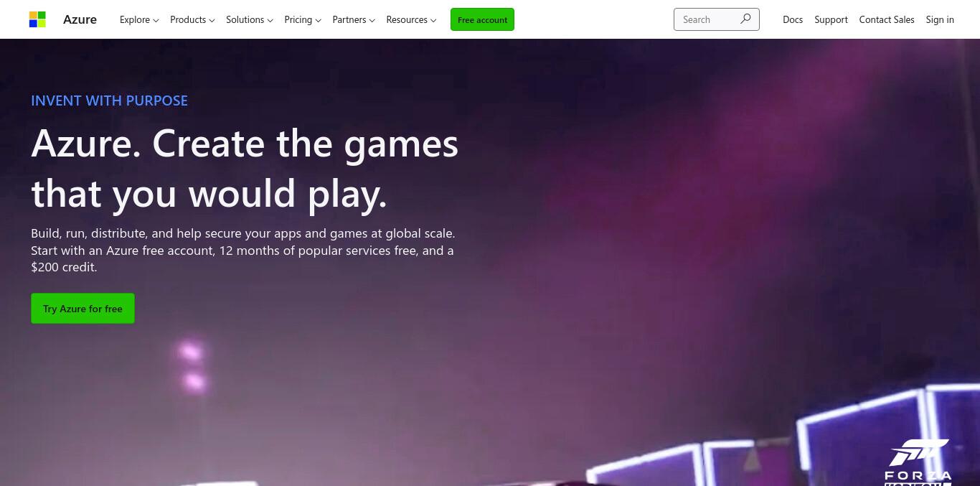Open the Pricing dropdown
This screenshot has height=486, width=980.
point(303,19)
